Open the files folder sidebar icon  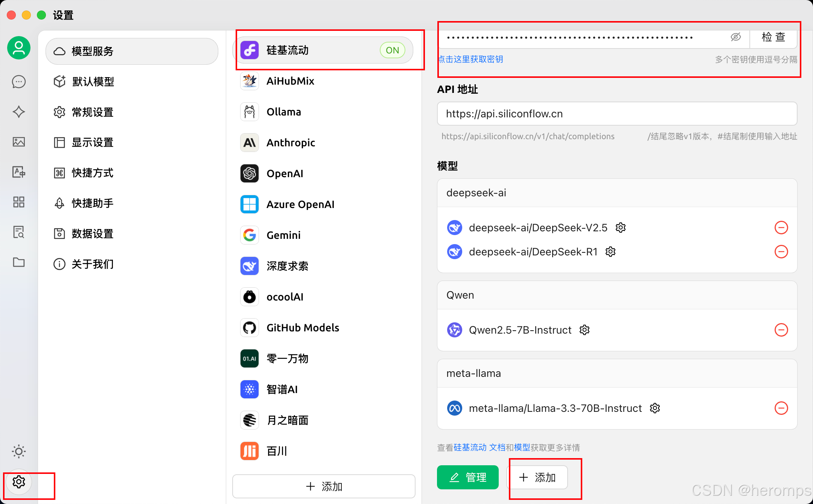pyautogui.click(x=18, y=262)
